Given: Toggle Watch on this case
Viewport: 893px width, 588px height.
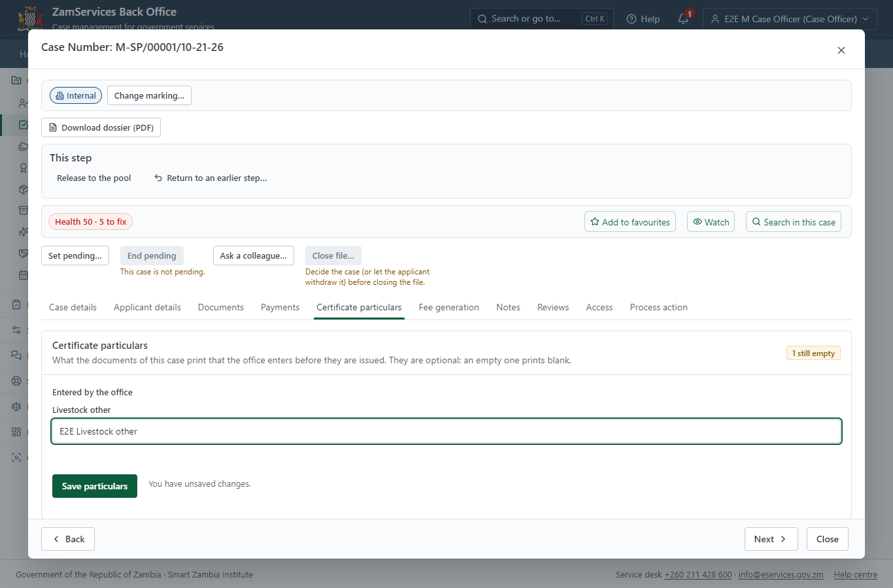Looking at the screenshot, I should 711,221.
